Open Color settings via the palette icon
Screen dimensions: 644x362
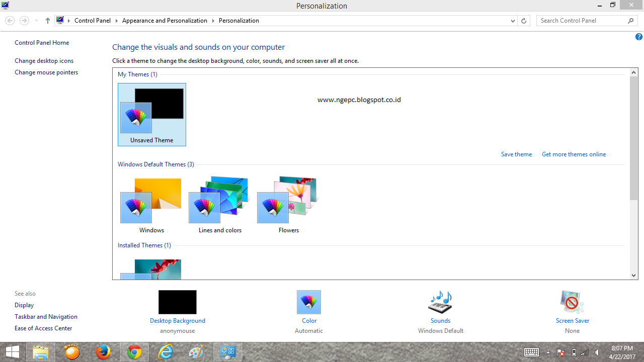pos(308,302)
